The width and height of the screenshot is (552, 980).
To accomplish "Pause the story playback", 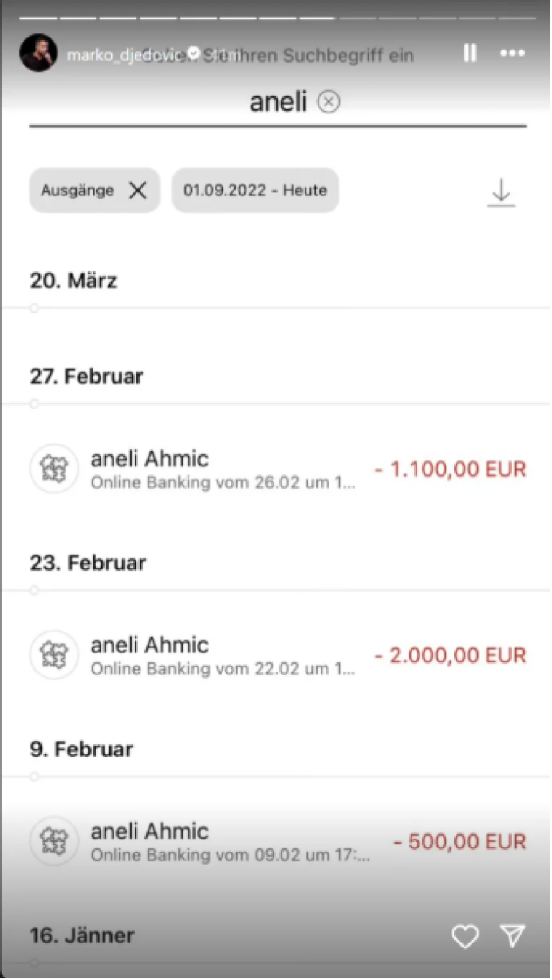I will tap(470, 53).
